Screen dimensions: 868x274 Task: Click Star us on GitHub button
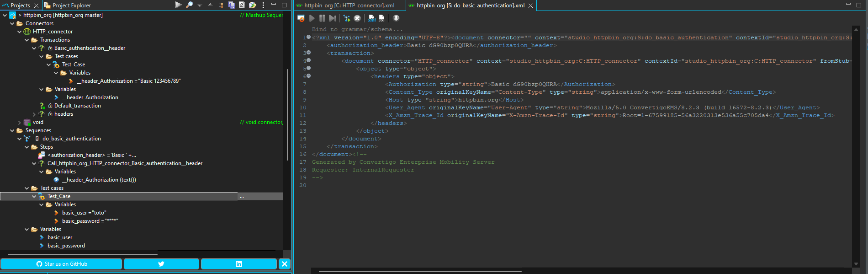[61, 264]
